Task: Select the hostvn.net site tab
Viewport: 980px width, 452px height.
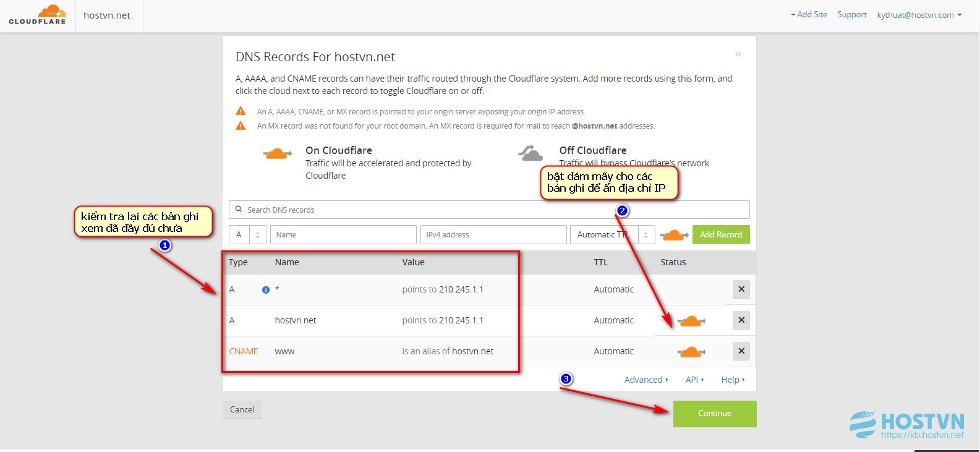Action: click(x=107, y=15)
